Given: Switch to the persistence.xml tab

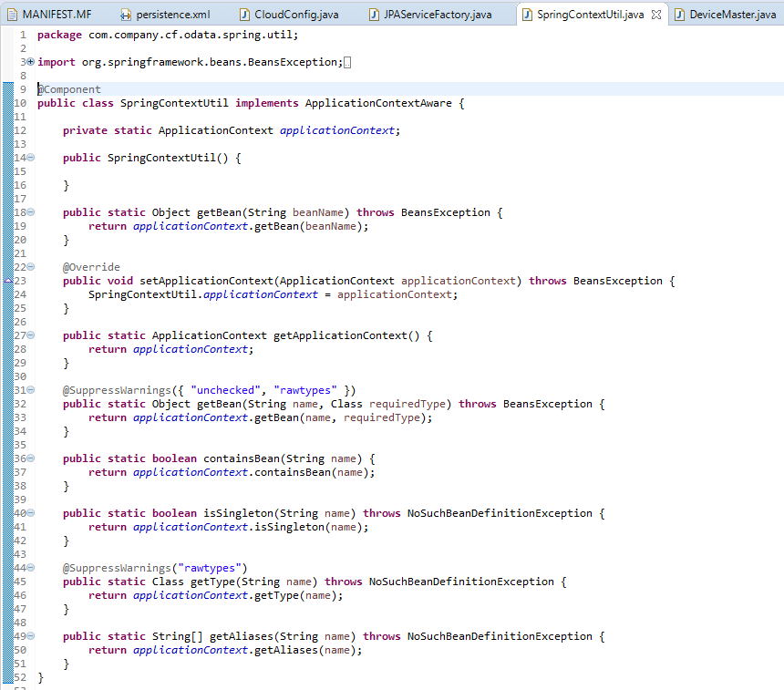Looking at the screenshot, I should click(x=173, y=15).
